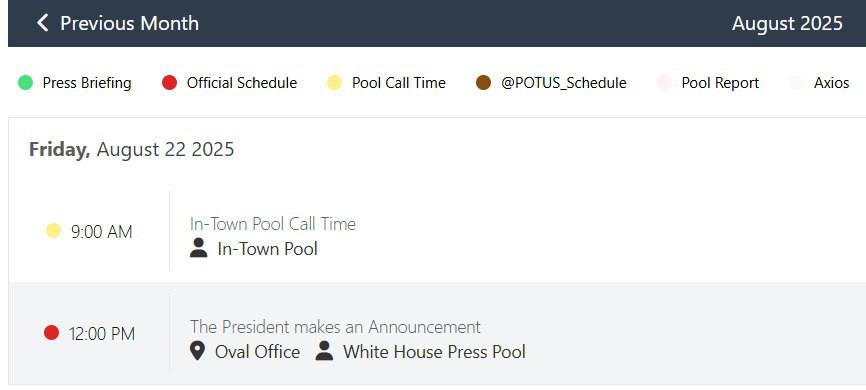Image resolution: width=866 pixels, height=390 pixels.
Task: Click the Previous Month chevron arrow
Action: pyautogui.click(x=43, y=23)
